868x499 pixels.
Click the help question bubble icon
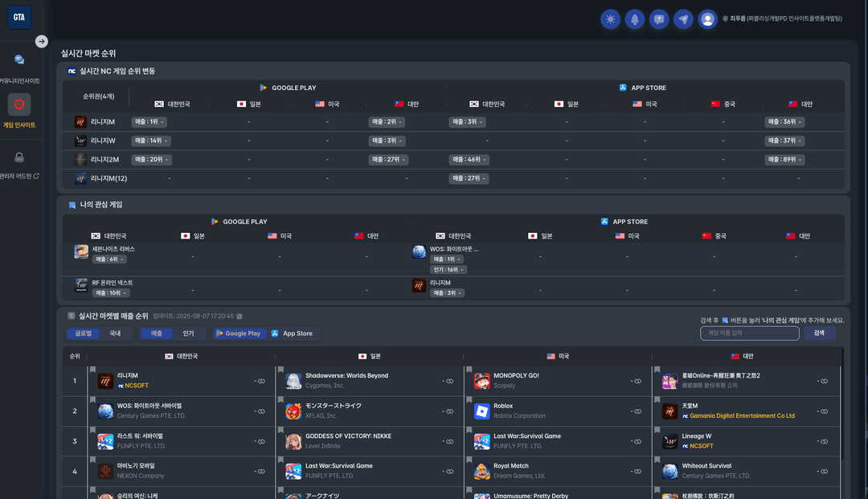point(659,19)
